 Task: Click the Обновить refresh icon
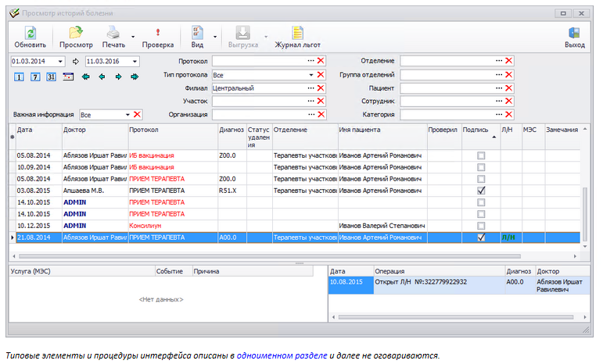30,33
